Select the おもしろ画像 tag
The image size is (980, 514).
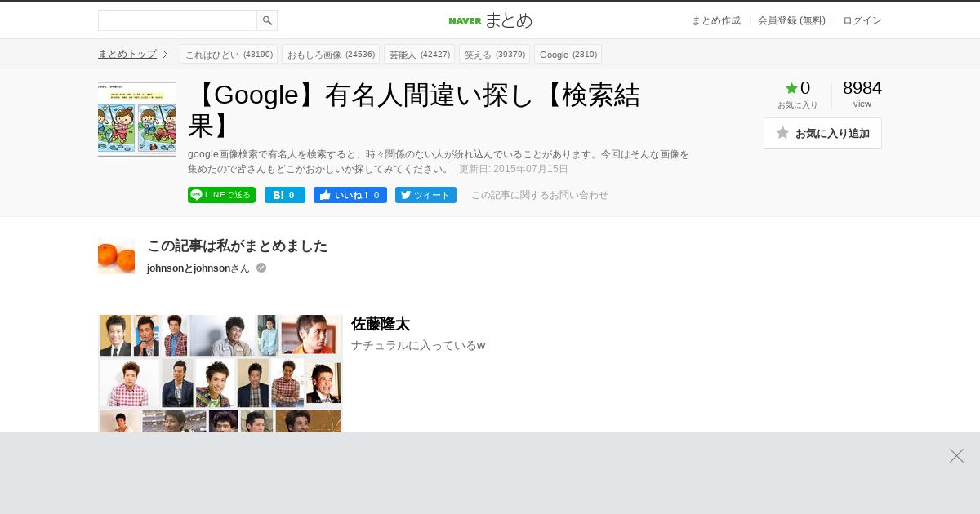tap(331, 54)
